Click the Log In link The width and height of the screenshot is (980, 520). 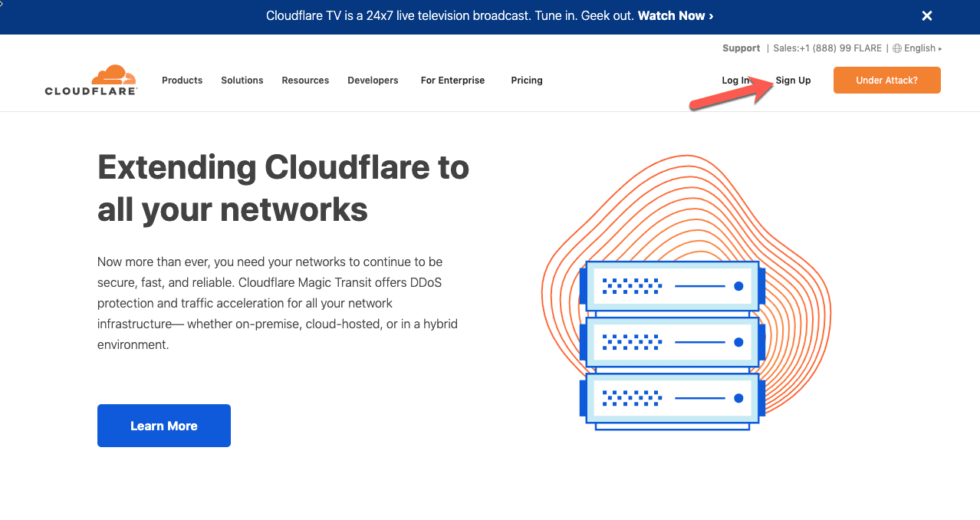click(x=735, y=81)
